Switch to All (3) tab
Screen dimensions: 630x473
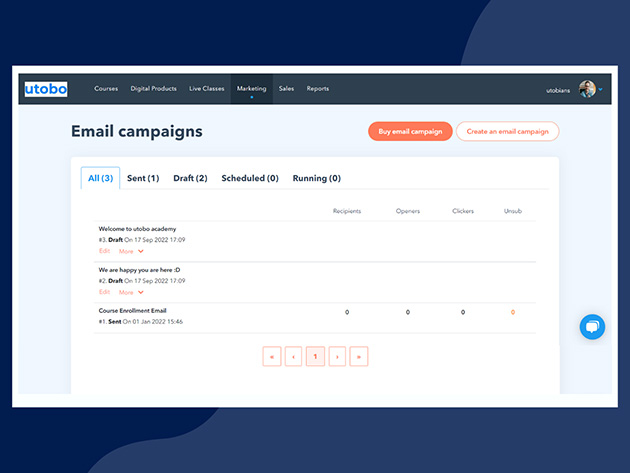[x=100, y=178]
